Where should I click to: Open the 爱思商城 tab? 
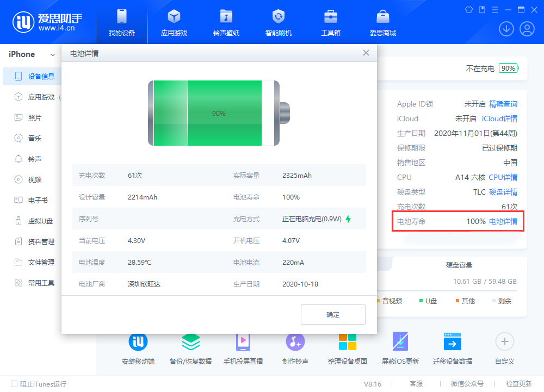click(x=382, y=22)
